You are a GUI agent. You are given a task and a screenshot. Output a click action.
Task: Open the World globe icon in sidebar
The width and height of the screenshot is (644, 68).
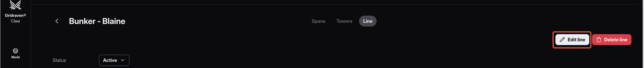coord(15,51)
